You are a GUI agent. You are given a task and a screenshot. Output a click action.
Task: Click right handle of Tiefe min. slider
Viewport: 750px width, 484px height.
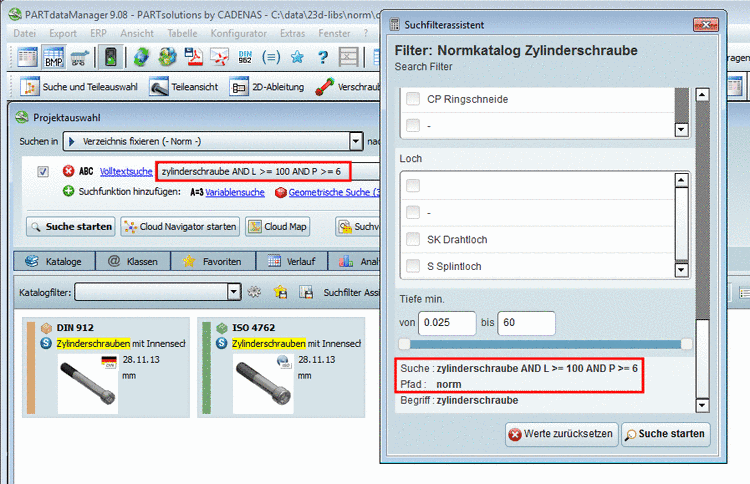point(686,344)
